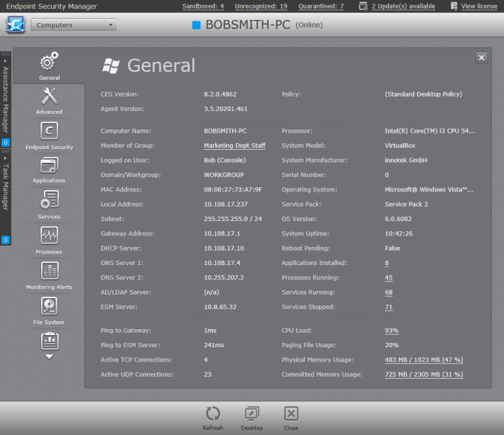504x435 pixels.
Task: Open Physical Memory Usage 483 MB link
Action: (423, 360)
